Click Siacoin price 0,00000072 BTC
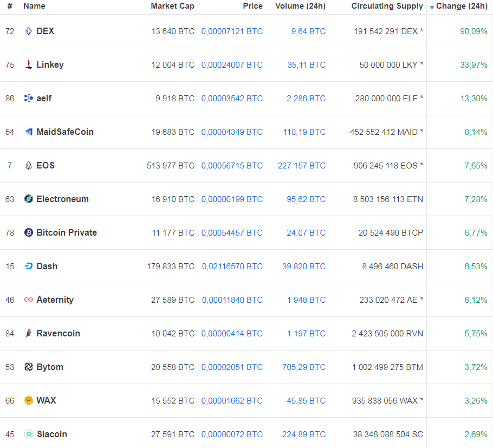493x448 pixels. [x=232, y=434]
